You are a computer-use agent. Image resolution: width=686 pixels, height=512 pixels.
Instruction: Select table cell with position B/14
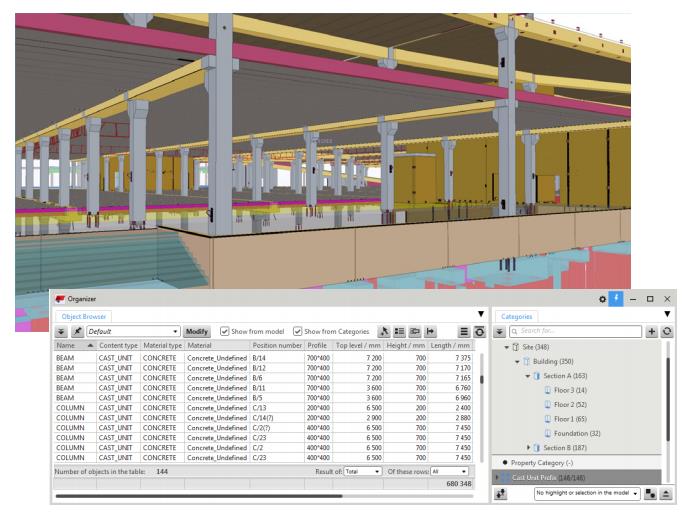click(x=277, y=358)
